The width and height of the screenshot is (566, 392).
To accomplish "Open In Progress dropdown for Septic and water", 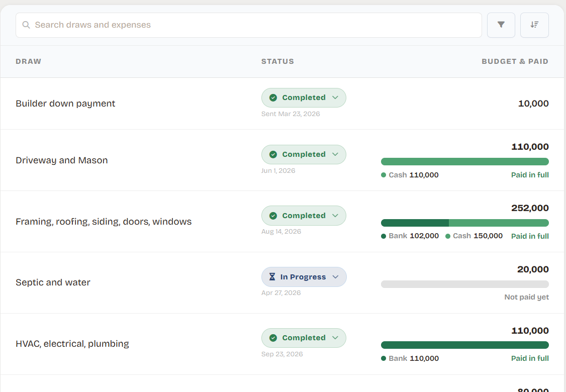I will (x=304, y=277).
